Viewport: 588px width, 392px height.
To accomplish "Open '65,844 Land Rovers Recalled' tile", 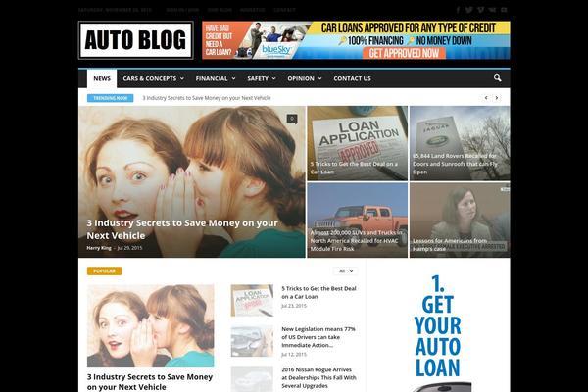I will click(x=460, y=143).
